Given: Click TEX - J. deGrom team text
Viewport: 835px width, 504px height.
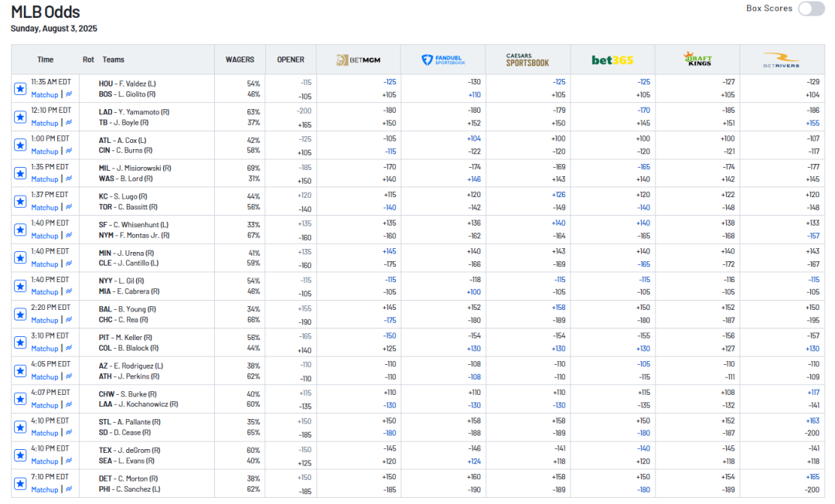Looking at the screenshot, I should [x=129, y=450].
